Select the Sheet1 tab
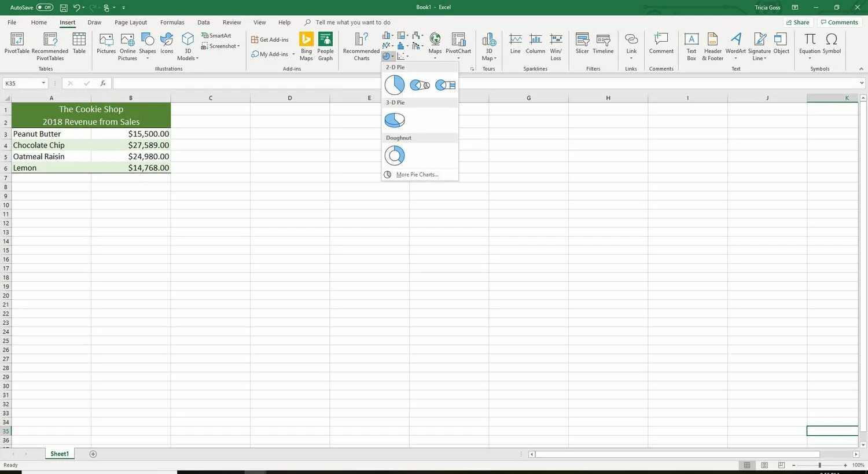The image size is (868, 474). coord(60,454)
